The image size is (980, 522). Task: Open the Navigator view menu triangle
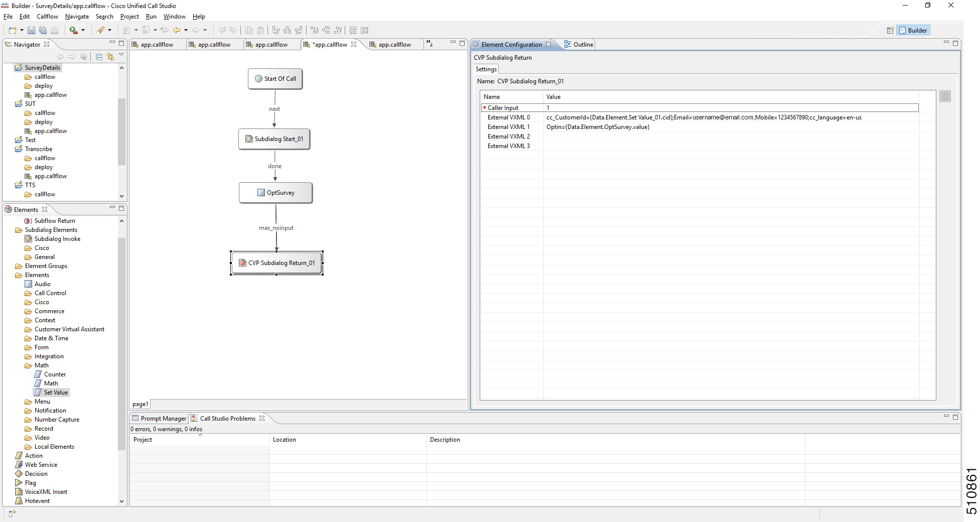121,55
